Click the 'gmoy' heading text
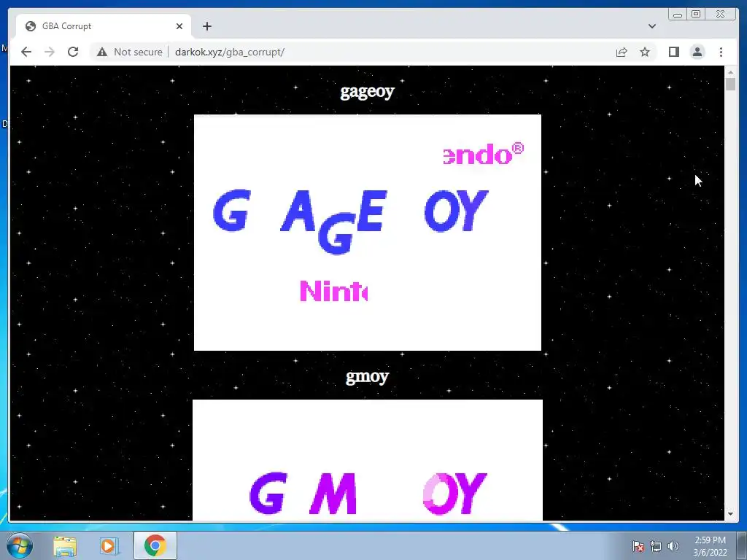The height and width of the screenshot is (560, 747). click(368, 377)
